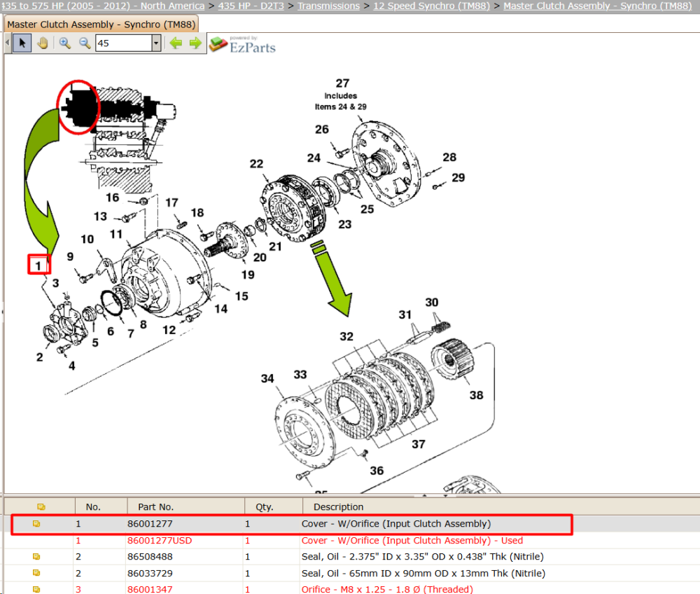The height and width of the screenshot is (594, 700).
Task: Open the 435 HP - D2T3 breadcrumb
Action: [x=251, y=6]
